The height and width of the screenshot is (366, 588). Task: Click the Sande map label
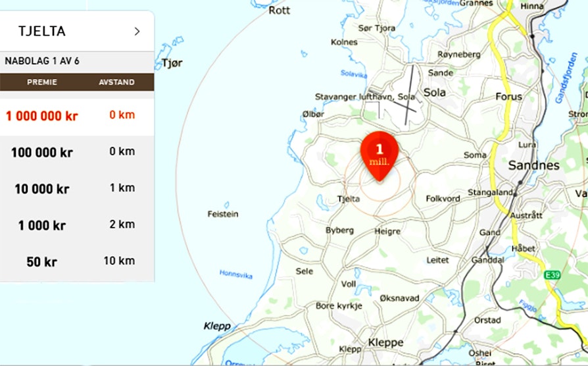441,73
